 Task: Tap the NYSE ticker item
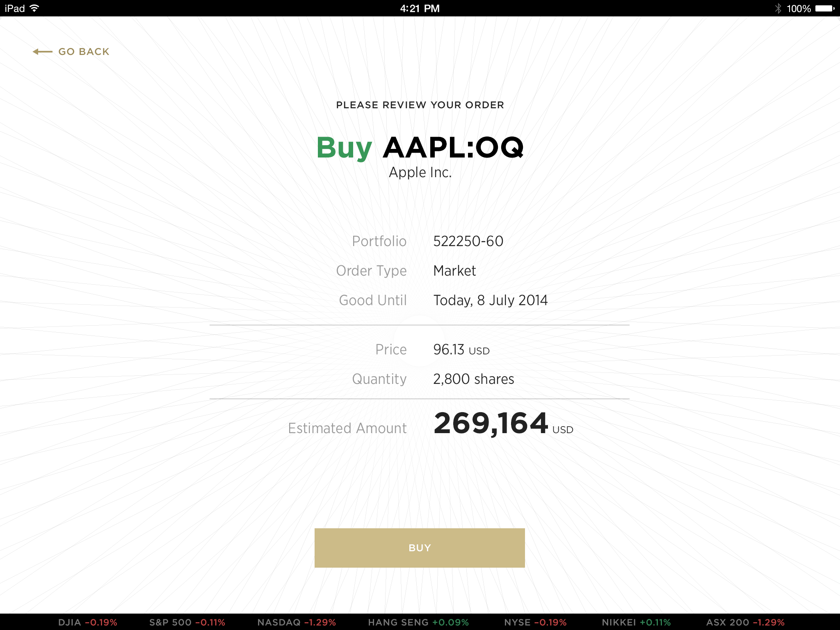point(535,622)
